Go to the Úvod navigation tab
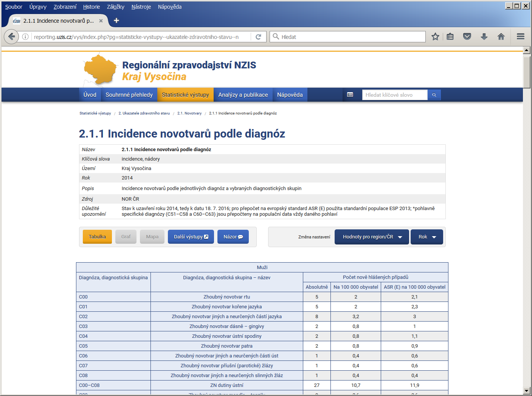 coord(90,95)
